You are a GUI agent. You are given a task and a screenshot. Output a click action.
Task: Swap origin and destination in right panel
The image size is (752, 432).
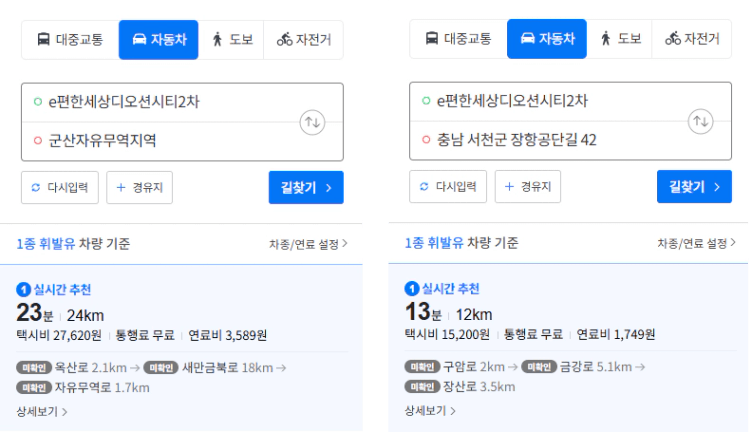(x=701, y=121)
